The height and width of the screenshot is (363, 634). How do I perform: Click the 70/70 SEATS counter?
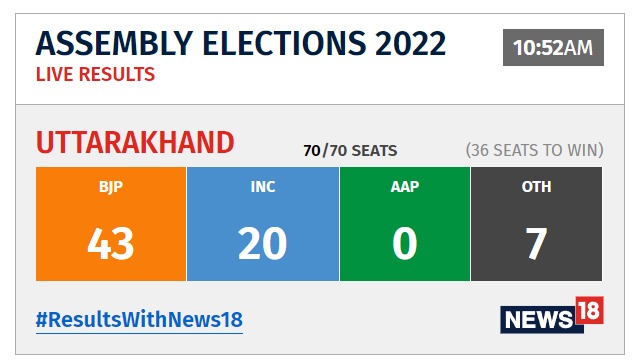[350, 151]
